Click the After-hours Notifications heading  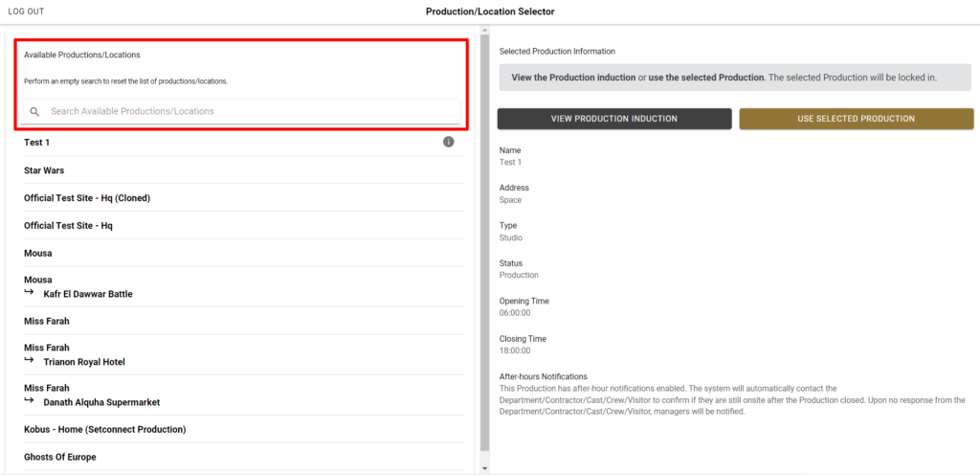[544, 376]
